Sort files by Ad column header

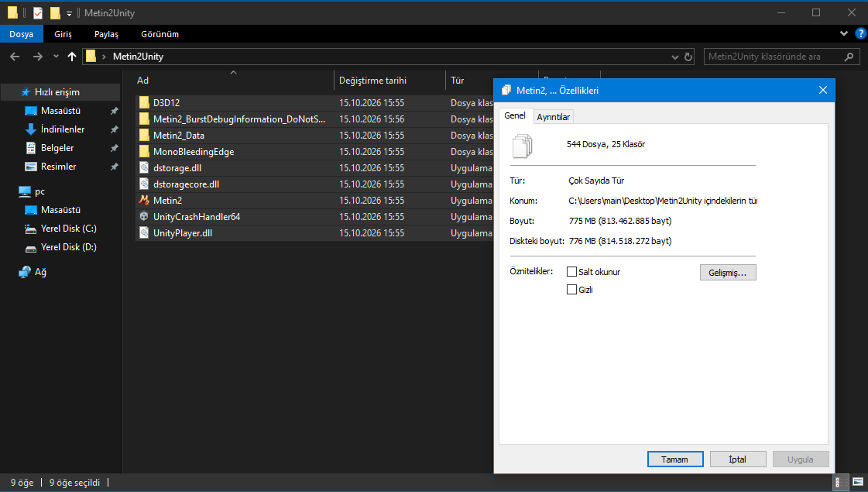coord(234,81)
